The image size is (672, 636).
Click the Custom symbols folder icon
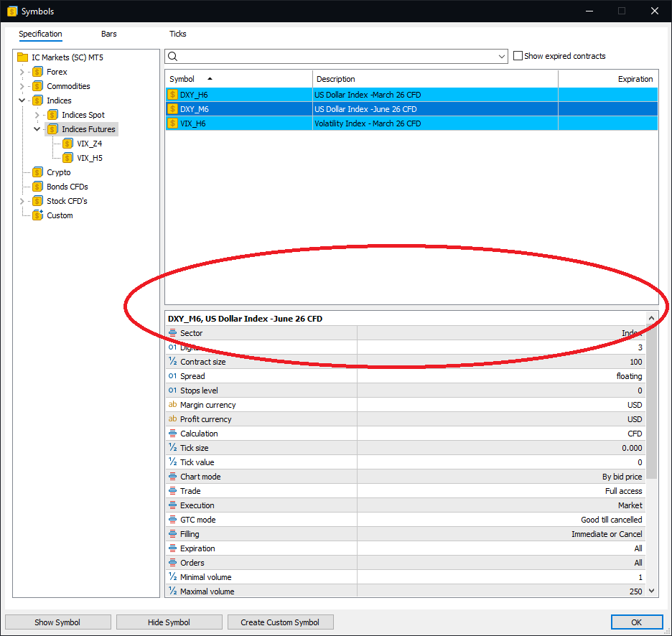(x=38, y=215)
